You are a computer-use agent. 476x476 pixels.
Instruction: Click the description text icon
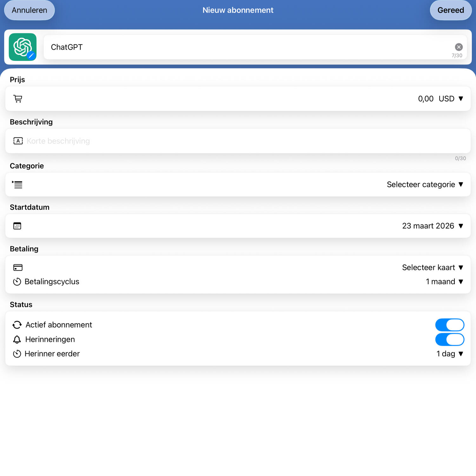[18, 141]
